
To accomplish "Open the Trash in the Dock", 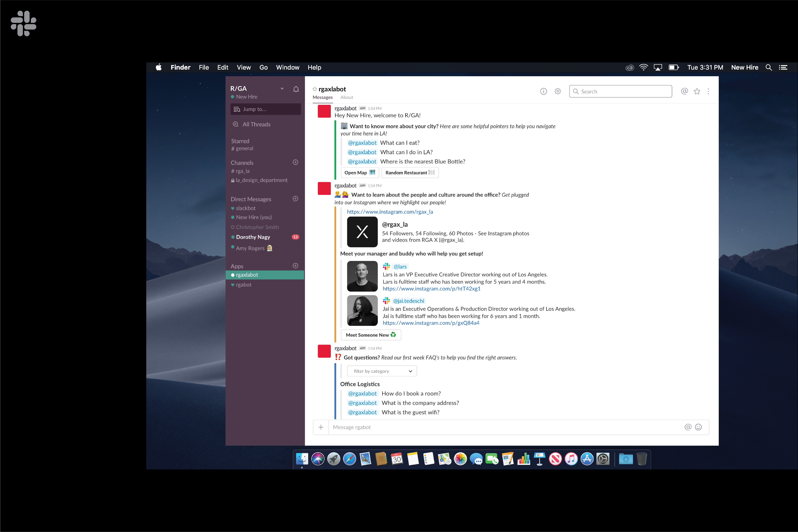I will [642, 459].
